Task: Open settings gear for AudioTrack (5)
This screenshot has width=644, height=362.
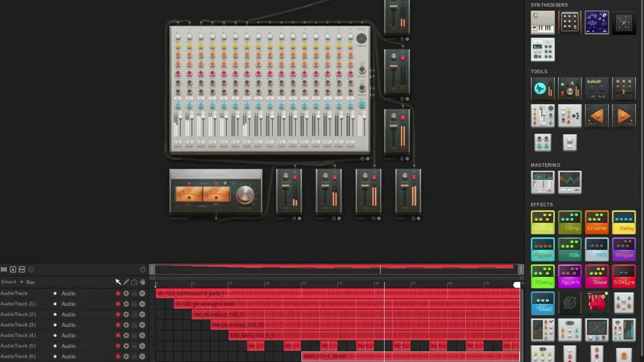Action: [126, 346]
